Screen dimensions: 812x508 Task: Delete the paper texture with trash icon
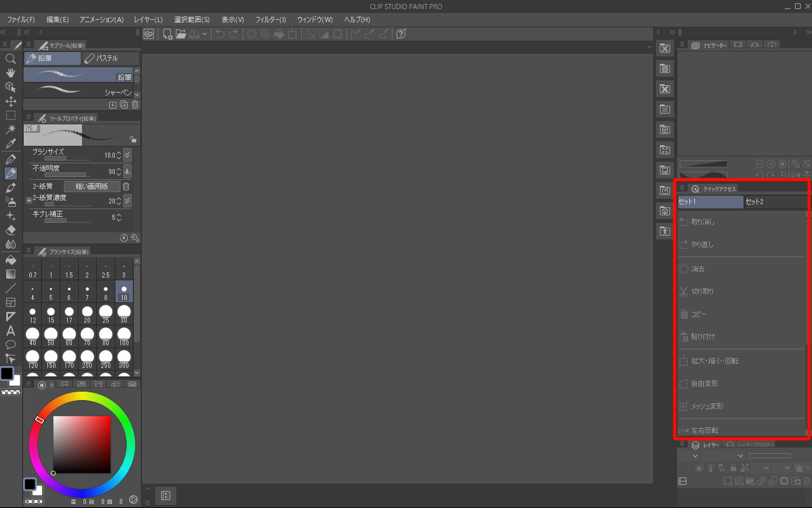(x=126, y=186)
